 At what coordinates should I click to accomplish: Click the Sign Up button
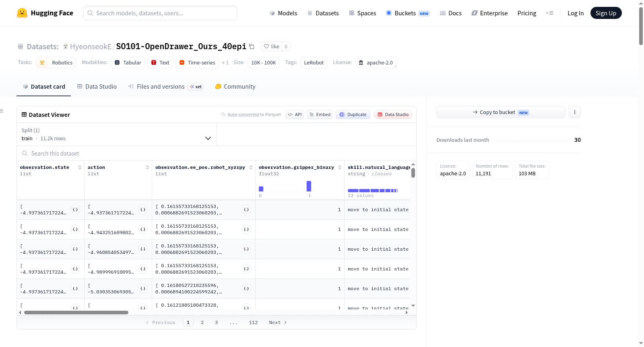[606, 13]
